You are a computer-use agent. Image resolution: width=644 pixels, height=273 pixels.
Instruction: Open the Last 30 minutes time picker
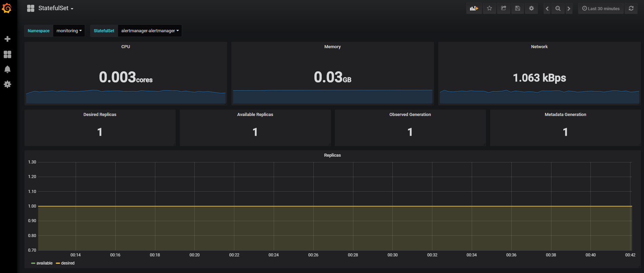(x=601, y=8)
